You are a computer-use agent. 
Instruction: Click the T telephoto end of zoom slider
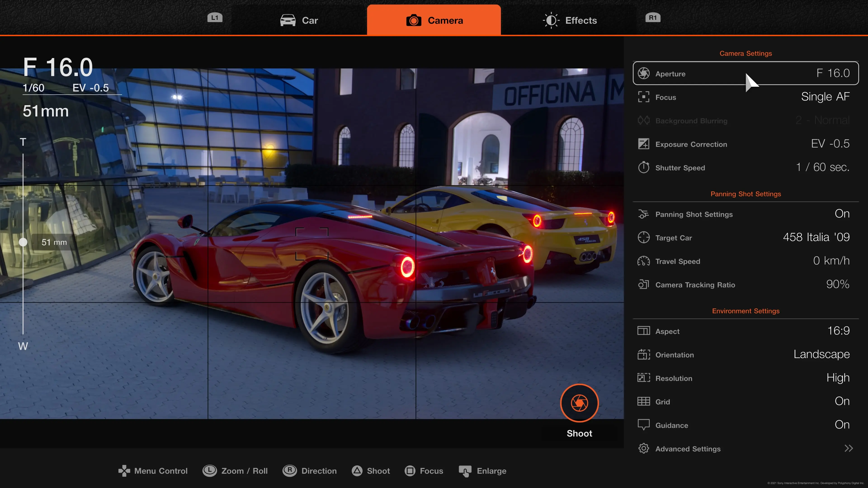coord(23,142)
